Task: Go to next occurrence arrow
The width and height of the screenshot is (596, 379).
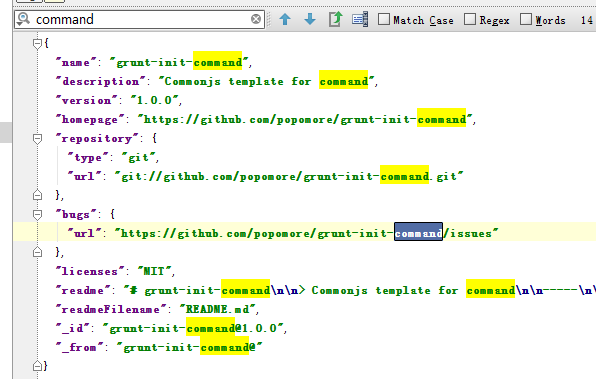Action: [x=310, y=19]
